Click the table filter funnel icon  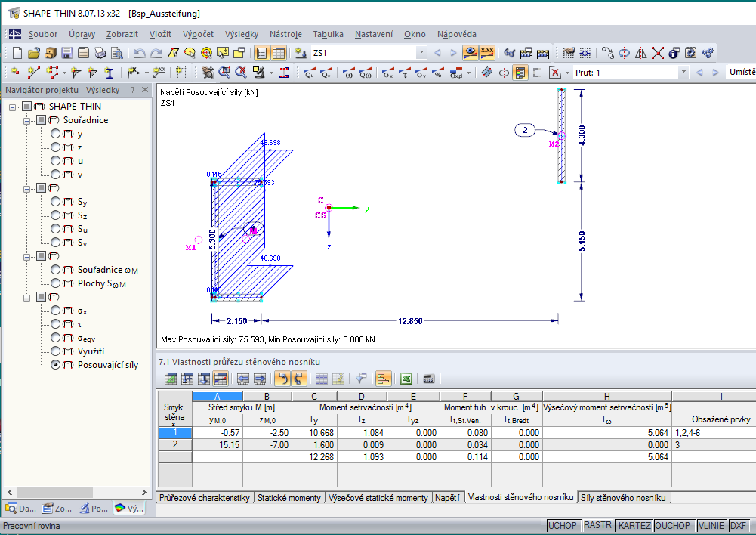361,379
